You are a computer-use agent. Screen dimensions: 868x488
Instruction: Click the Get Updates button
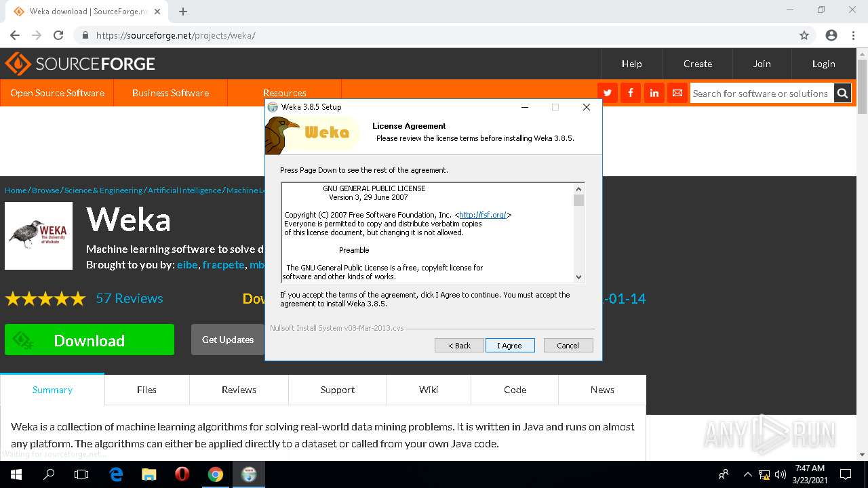coord(228,340)
